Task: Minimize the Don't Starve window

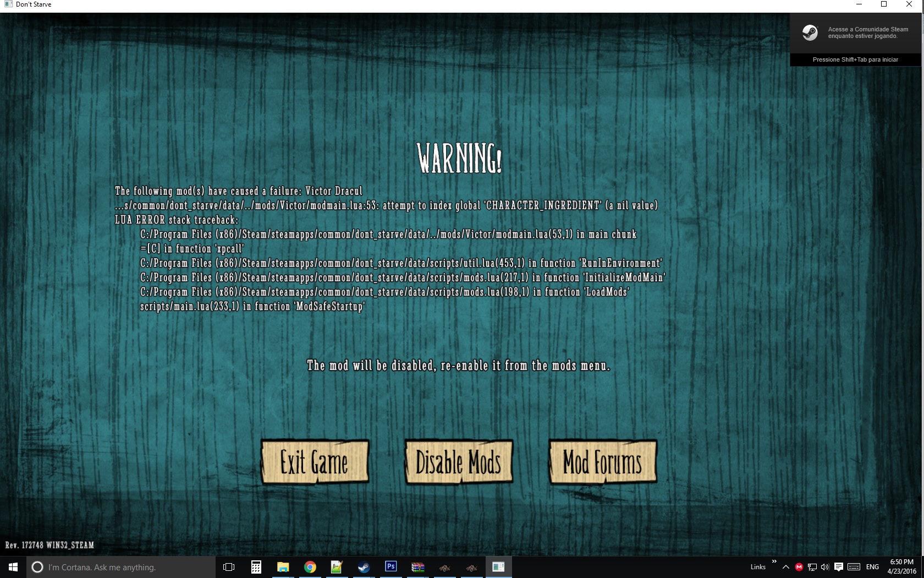Action: point(859,4)
